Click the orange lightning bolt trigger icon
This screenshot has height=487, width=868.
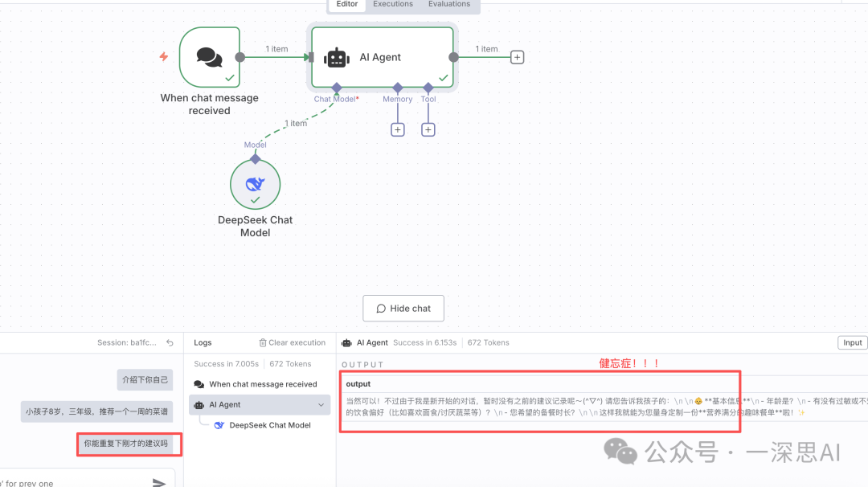[164, 57]
